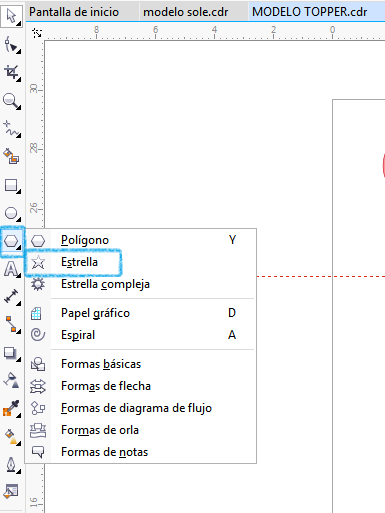Choose Espiral from the flyout
The image size is (385, 513).
(x=140, y=335)
